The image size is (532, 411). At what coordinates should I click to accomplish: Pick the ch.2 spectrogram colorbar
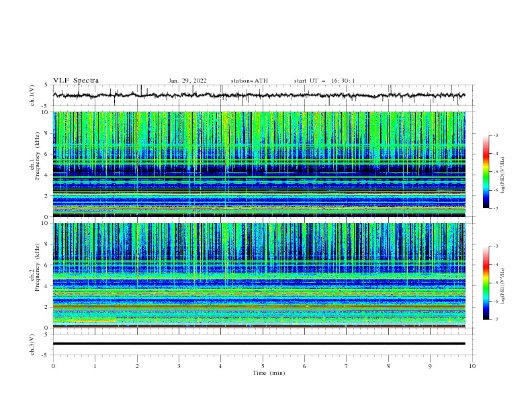[x=486, y=283]
